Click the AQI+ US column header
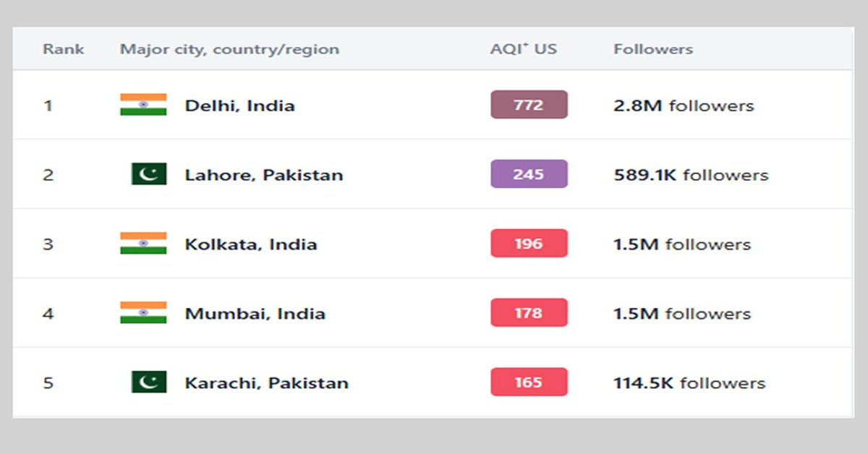Screen dimensions: 868x454 pyautogui.click(x=523, y=49)
